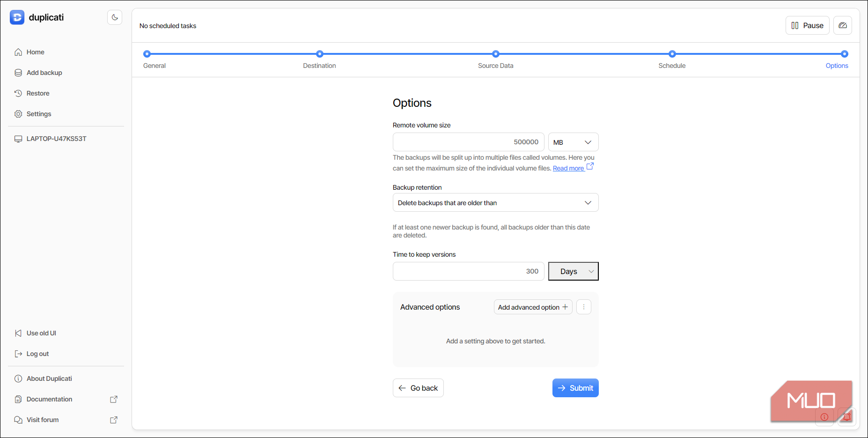Click the Home house icon
Image resolution: width=868 pixels, height=438 pixels.
[x=18, y=52]
